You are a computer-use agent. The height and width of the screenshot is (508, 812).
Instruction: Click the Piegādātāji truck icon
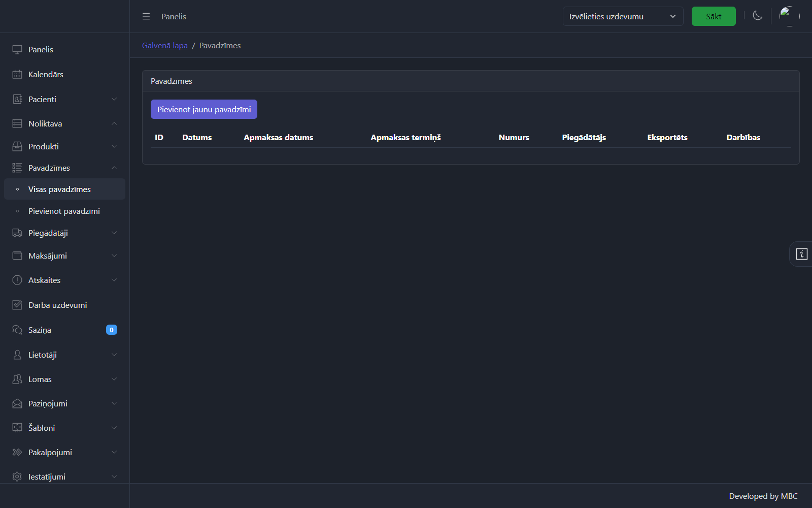17,233
